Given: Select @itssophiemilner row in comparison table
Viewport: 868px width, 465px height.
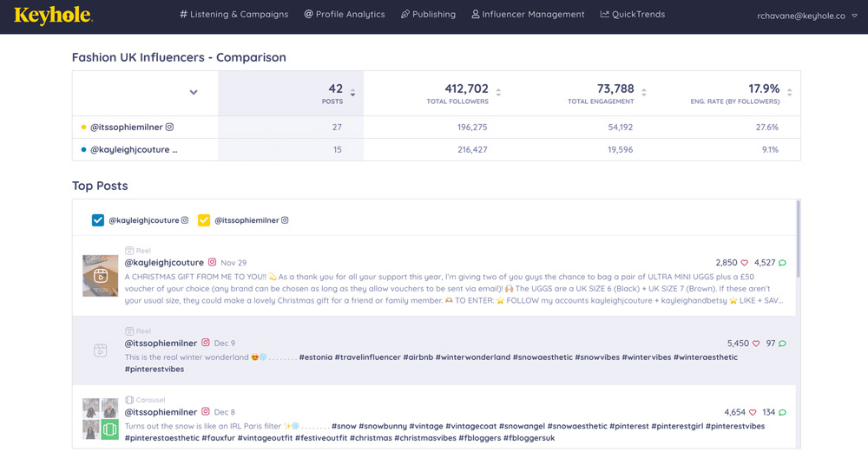Looking at the screenshot, I should point(437,128).
